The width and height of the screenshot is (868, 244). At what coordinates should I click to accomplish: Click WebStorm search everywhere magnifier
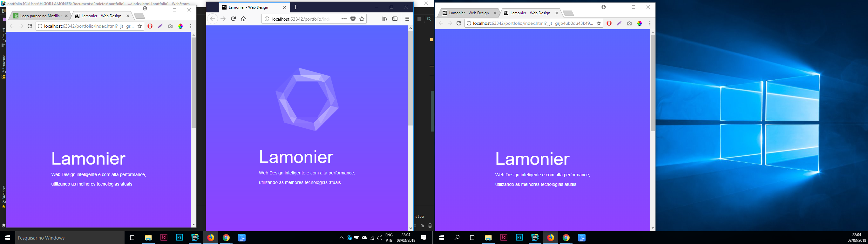click(x=429, y=19)
